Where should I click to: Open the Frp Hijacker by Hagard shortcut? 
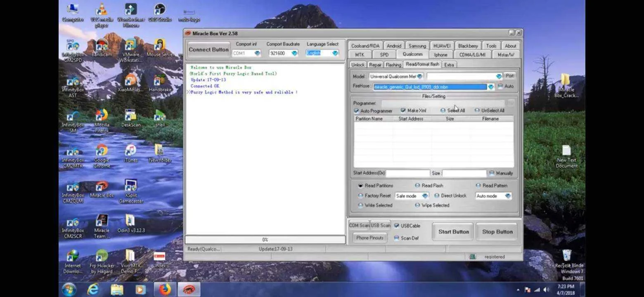coord(102,262)
